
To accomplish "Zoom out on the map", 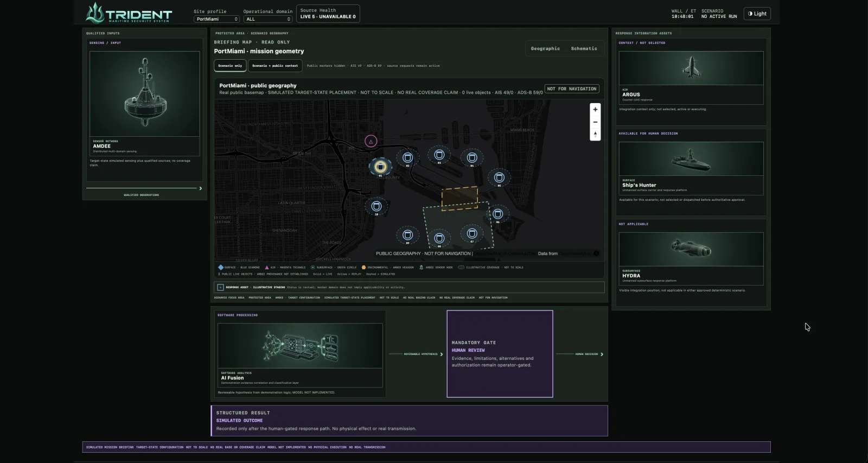I will pyautogui.click(x=595, y=122).
